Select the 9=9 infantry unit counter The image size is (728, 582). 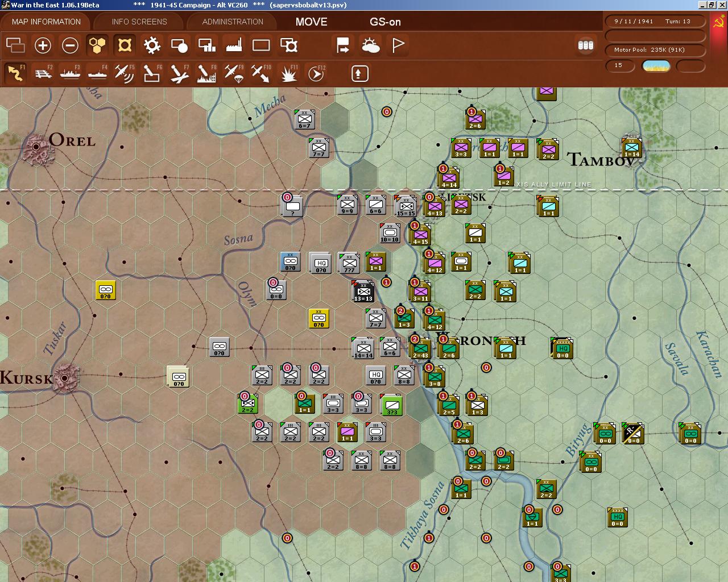point(347,205)
